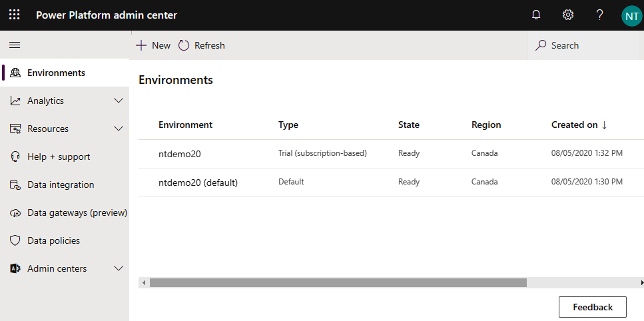Expand the Resources chevron

coord(119,129)
